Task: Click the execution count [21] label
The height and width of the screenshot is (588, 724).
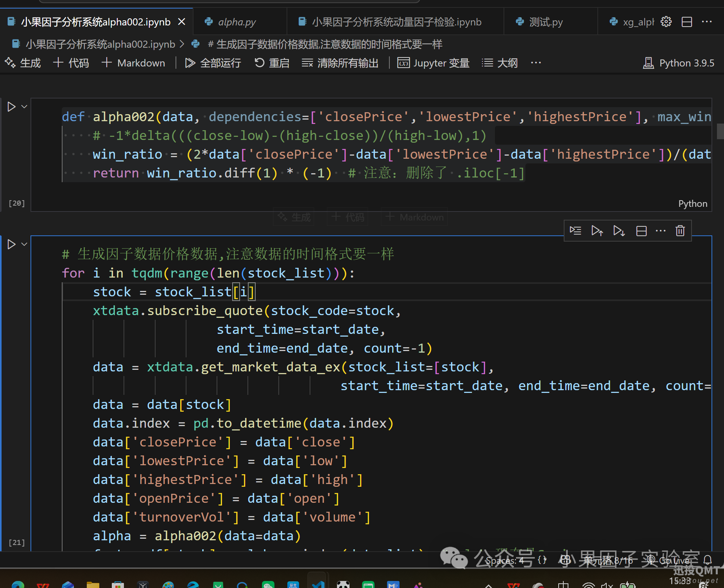Action: tap(16, 543)
